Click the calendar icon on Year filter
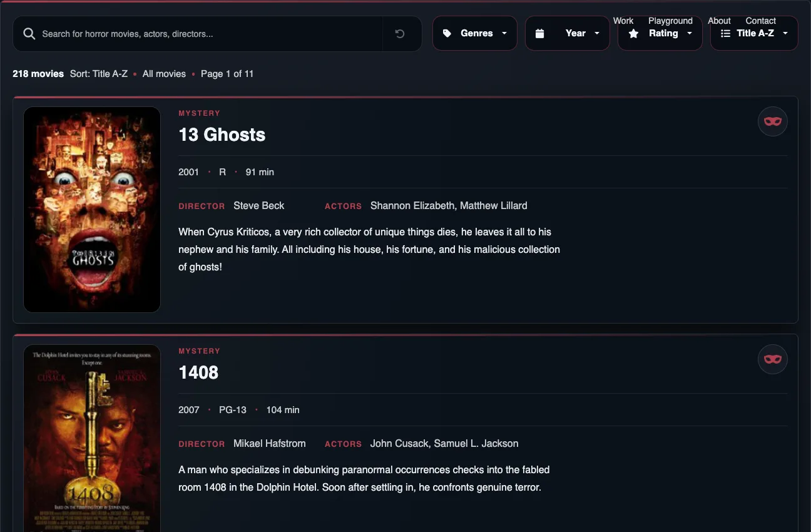Screen dimensions: 811x532 [539, 34]
